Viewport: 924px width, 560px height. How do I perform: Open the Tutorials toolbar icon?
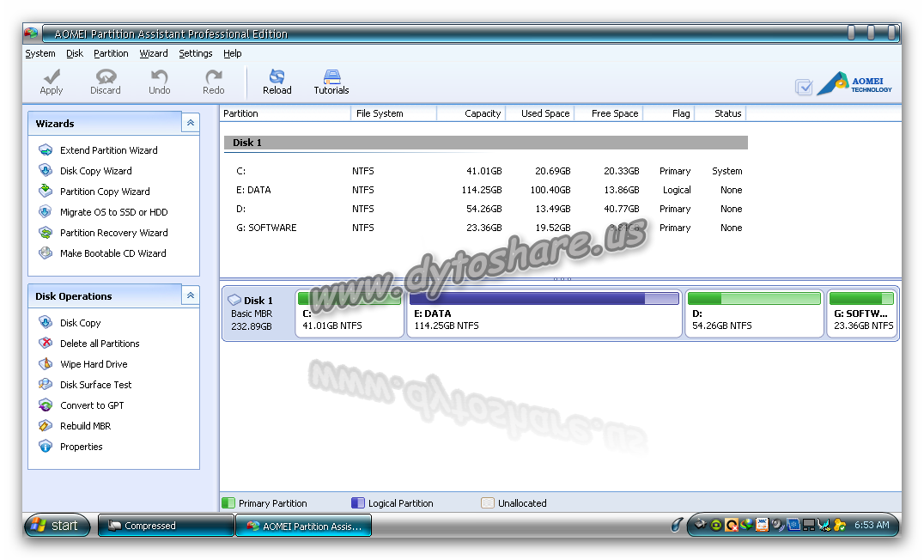pos(331,76)
